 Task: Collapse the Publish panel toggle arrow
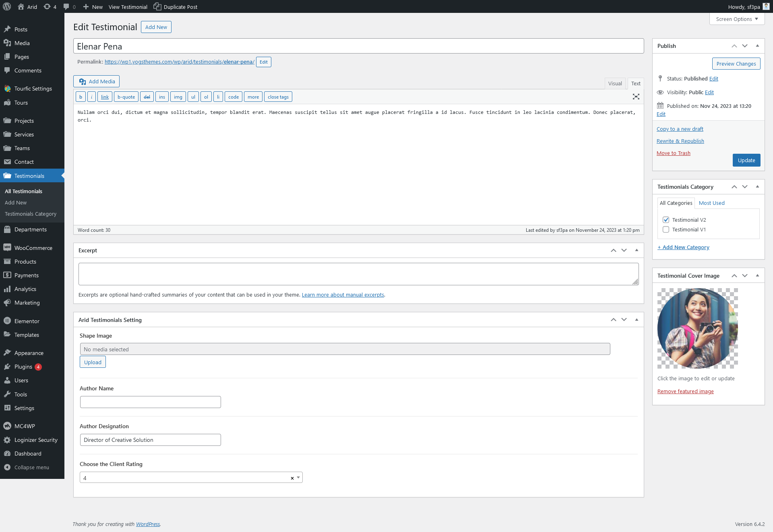point(757,46)
